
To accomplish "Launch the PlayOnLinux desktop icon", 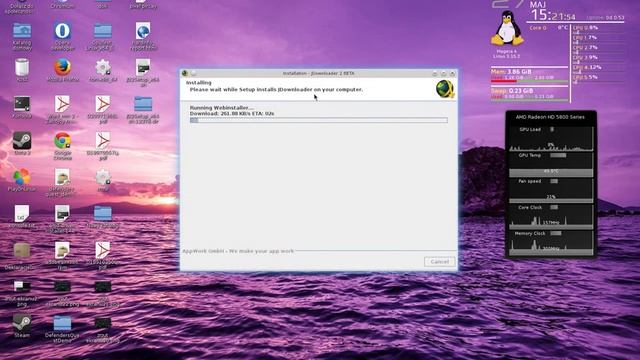I will [x=22, y=177].
